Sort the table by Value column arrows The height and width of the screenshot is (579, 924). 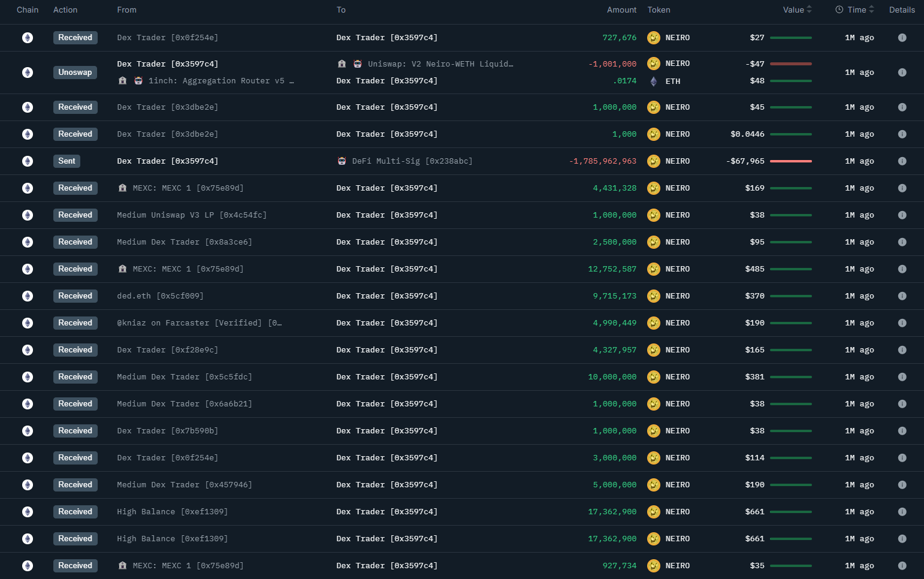point(809,10)
